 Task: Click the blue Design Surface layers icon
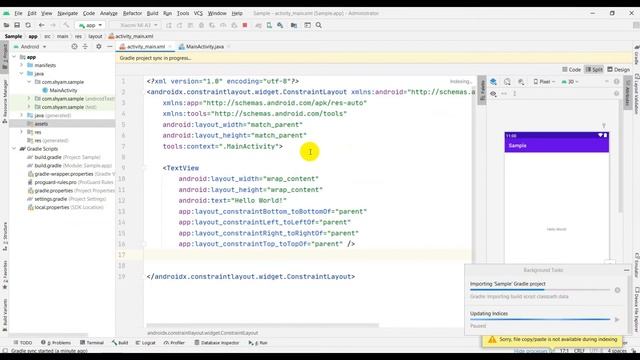click(493, 82)
